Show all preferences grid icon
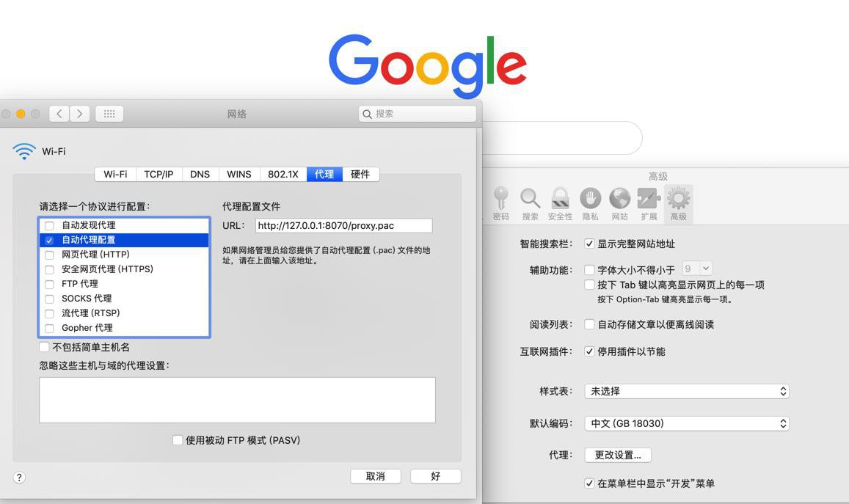Viewport: 849px width, 504px height. coord(109,114)
